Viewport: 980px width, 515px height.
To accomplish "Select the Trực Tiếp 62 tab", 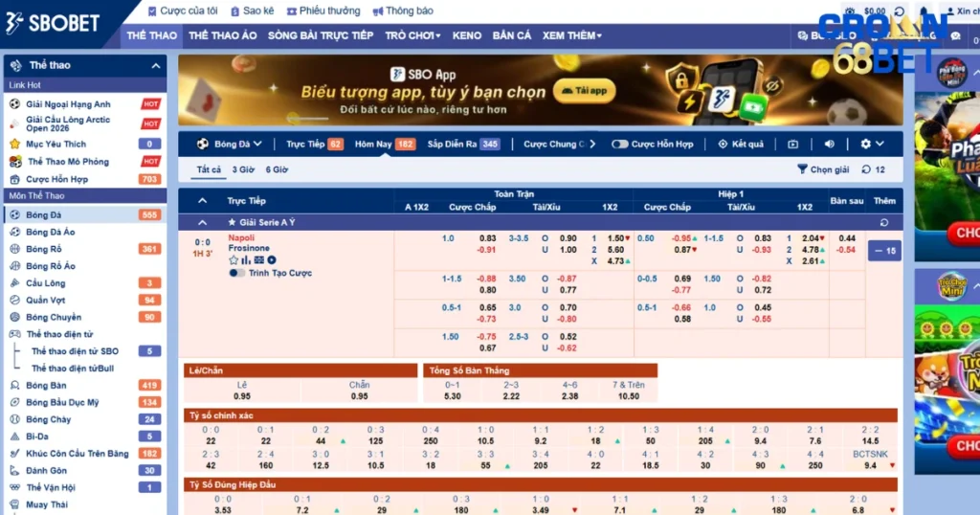I will (x=314, y=144).
